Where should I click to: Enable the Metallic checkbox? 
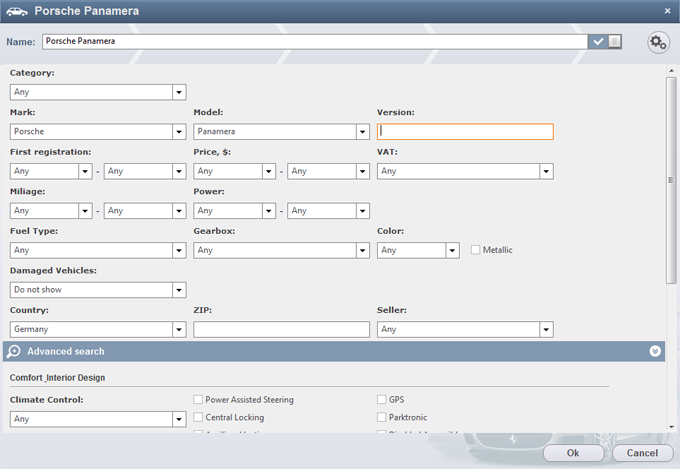(475, 250)
